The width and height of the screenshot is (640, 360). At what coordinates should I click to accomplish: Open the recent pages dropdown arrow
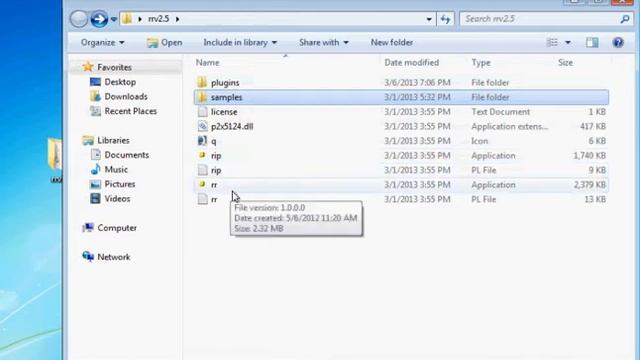[x=114, y=19]
